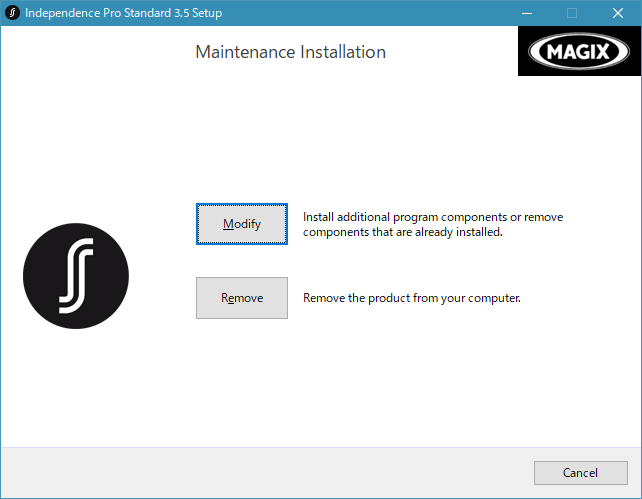This screenshot has height=499, width=642.
Task: Click the Modify button
Action: (x=242, y=224)
